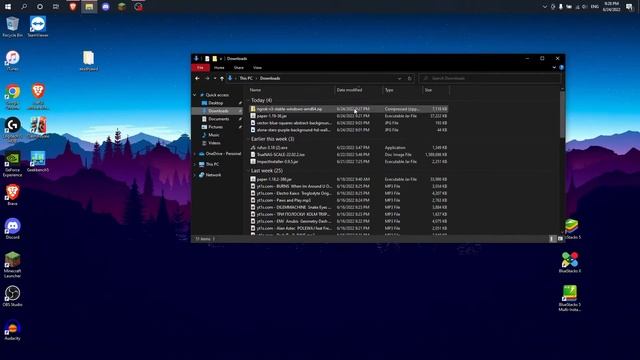Refresh the Downloads folder view
Screen dimensions: 640x360
pos(409,78)
